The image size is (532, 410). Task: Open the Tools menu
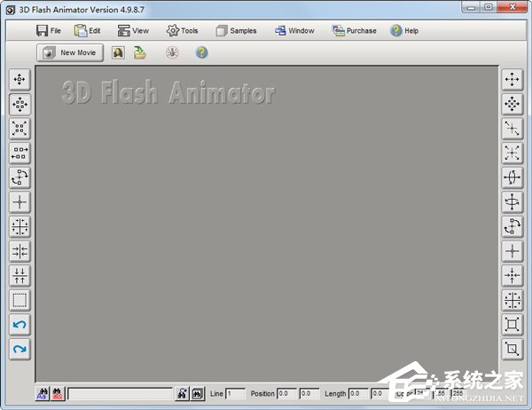pos(182,31)
